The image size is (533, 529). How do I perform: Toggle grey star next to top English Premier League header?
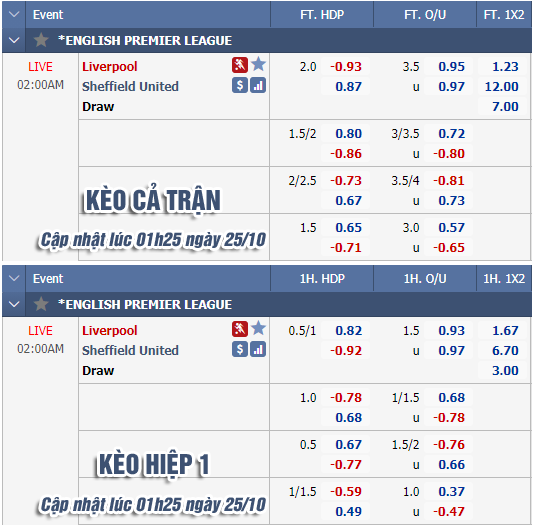[41, 40]
